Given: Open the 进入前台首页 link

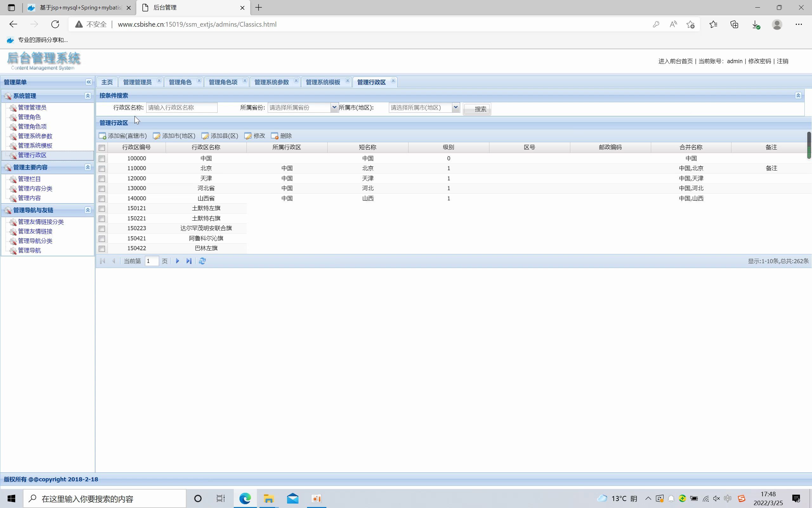Looking at the screenshot, I should coord(675,61).
